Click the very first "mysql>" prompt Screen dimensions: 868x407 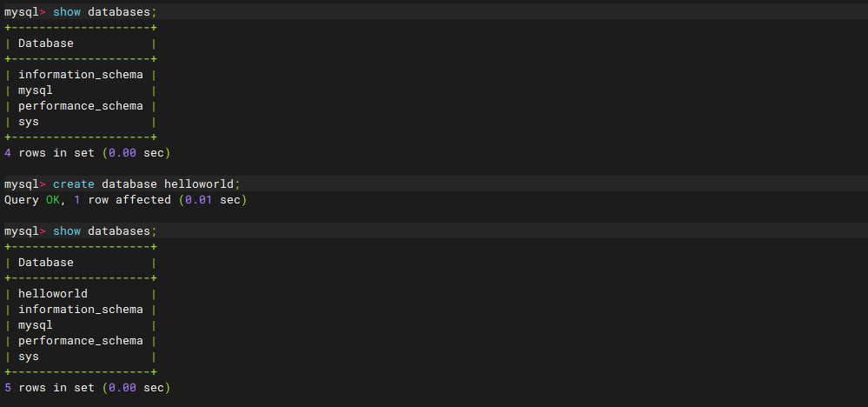pos(24,12)
